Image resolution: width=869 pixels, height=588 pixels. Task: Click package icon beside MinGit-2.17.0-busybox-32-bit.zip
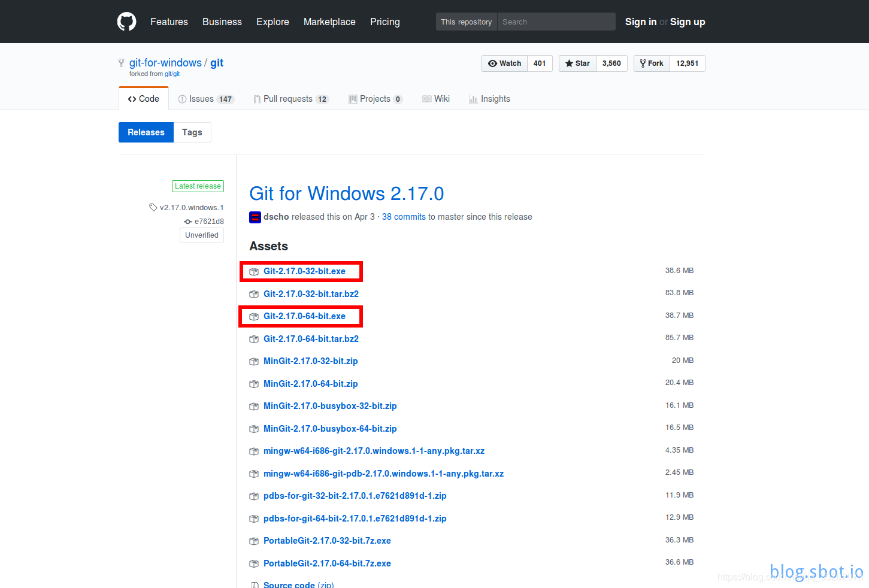pos(254,407)
